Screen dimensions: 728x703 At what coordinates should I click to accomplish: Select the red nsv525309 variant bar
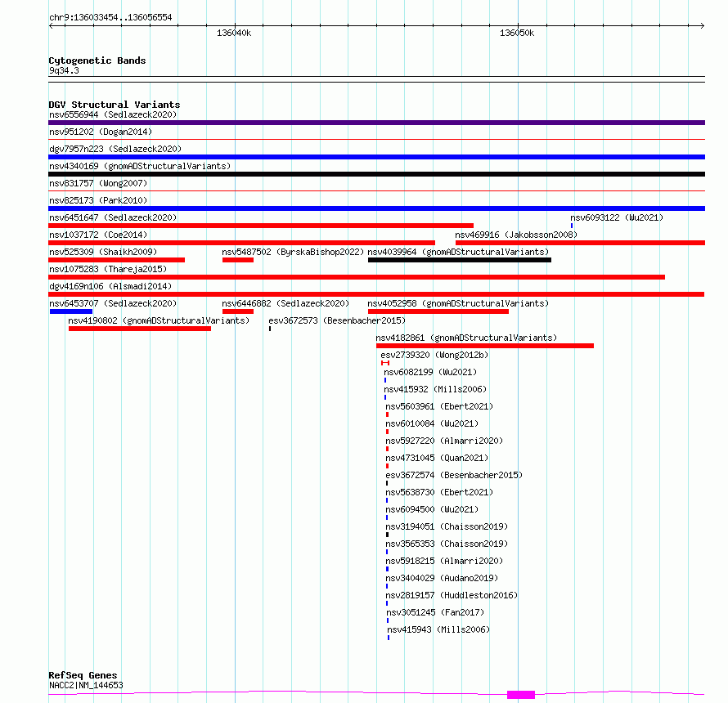point(116,260)
